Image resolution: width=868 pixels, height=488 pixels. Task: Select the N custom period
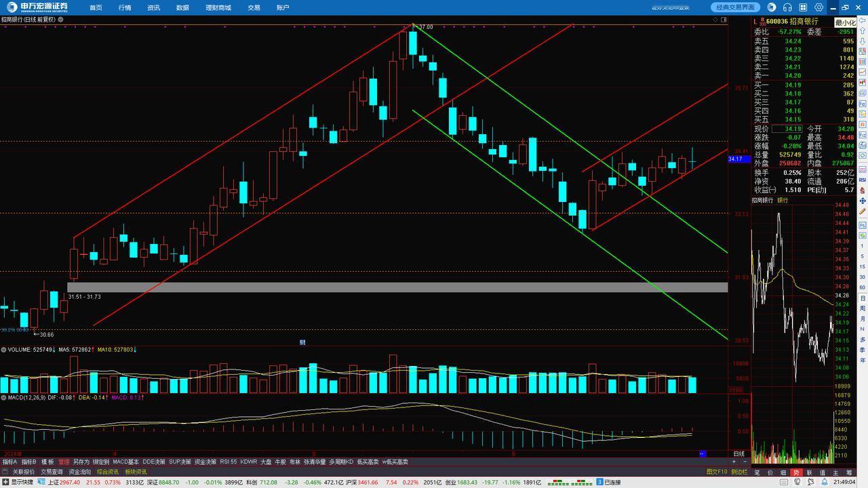point(863,329)
